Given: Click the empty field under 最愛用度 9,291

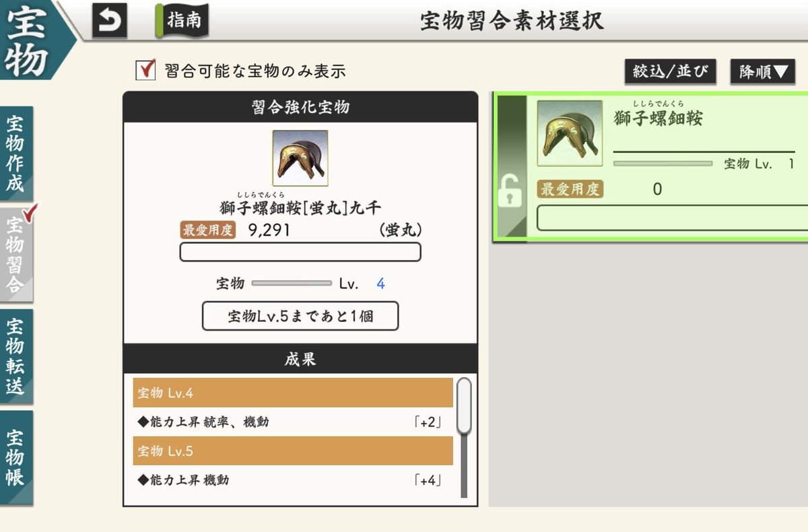Looking at the screenshot, I should coord(300,252).
